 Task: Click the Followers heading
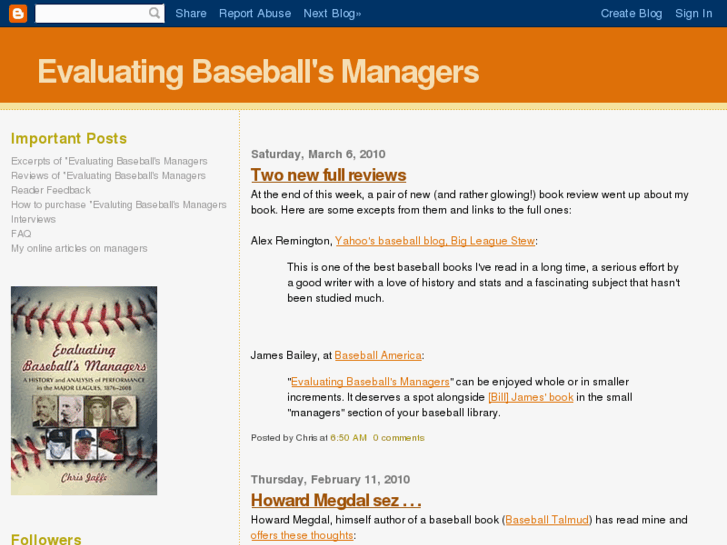(46, 539)
